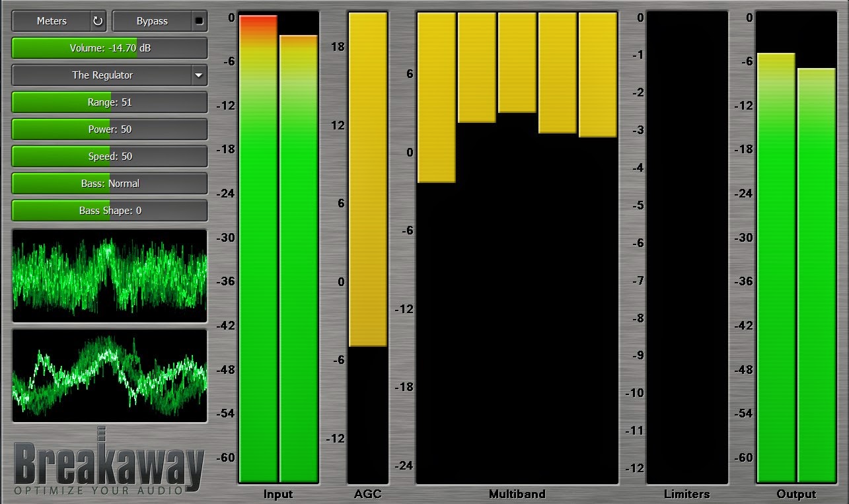Click the Bass Shape: 0 slider

click(110, 211)
